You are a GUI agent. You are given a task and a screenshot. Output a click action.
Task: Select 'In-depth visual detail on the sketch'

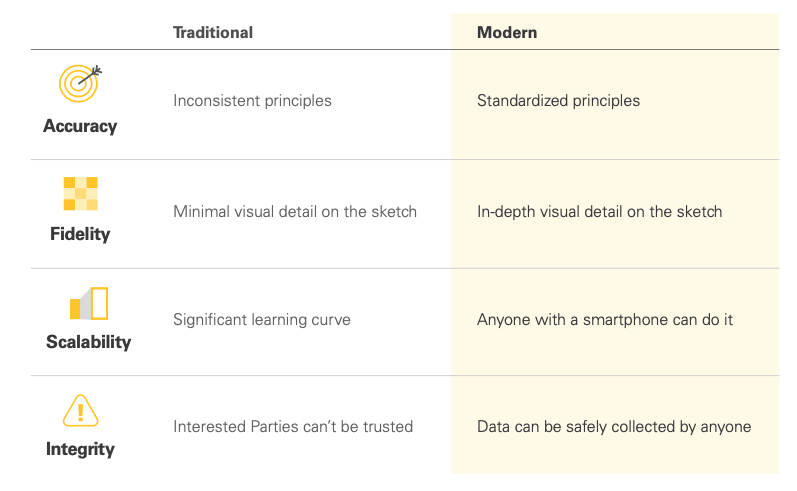point(599,211)
